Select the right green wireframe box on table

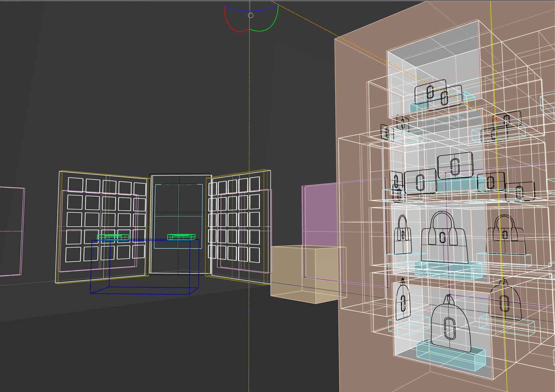(181, 237)
